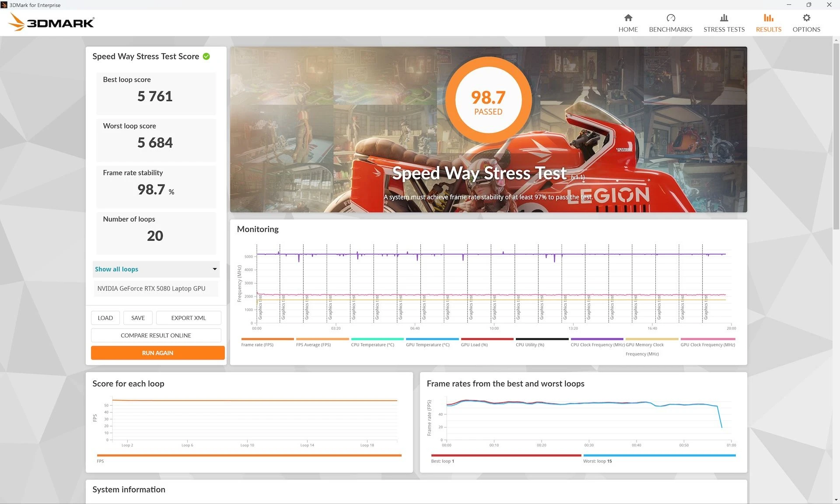Click Frame rates from best and worst loops heading
Image resolution: width=840 pixels, height=504 pixels.
coord(505,384)
